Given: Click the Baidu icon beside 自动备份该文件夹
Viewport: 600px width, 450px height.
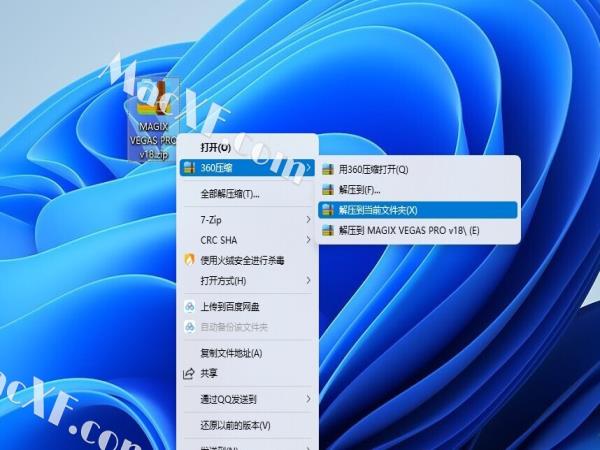Looking at the screenshot, I should 190,327.
